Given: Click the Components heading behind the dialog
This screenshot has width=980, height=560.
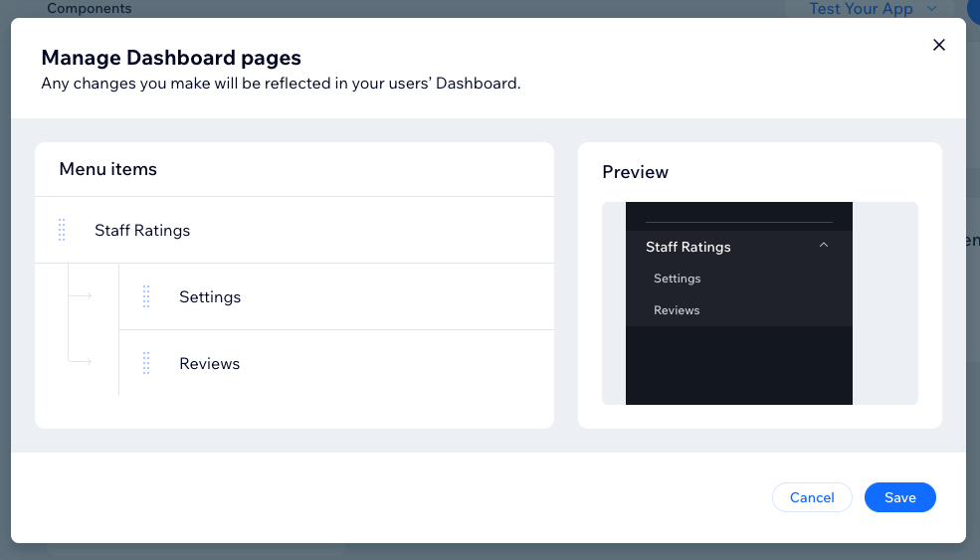Looking at the screenshot, I should click(x=90, y=8).
